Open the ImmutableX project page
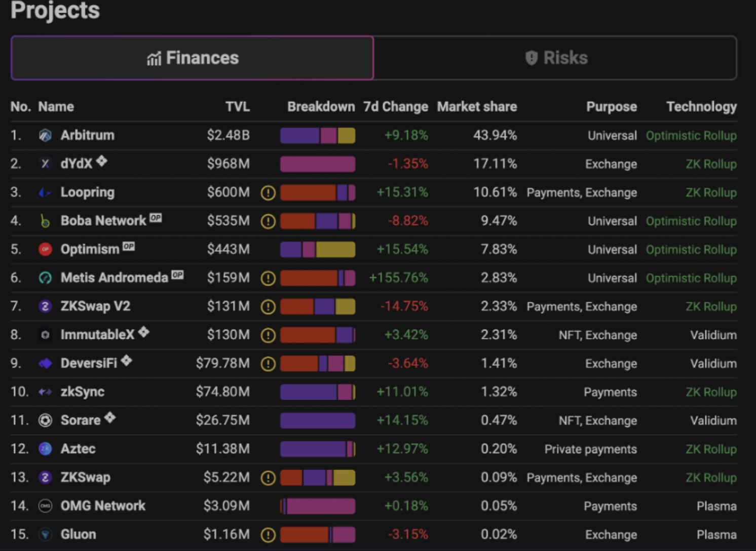This screenshot has height=551, width=756. click(x=97, y=335)
